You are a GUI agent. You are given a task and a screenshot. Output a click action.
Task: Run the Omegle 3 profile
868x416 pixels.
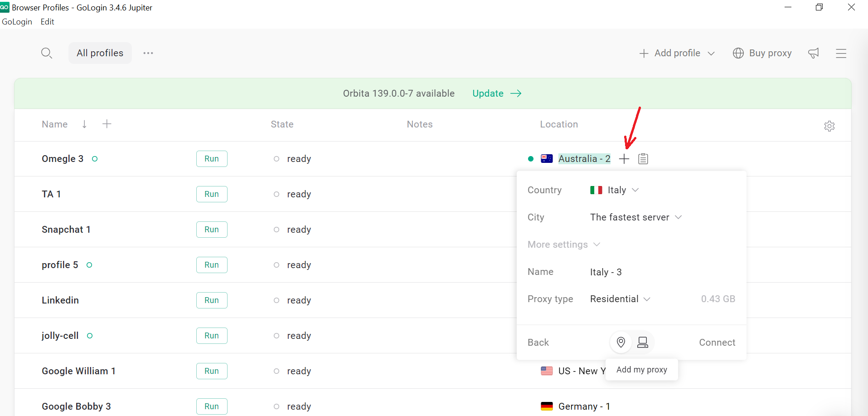pyautogui.click(x=212, y=159)
